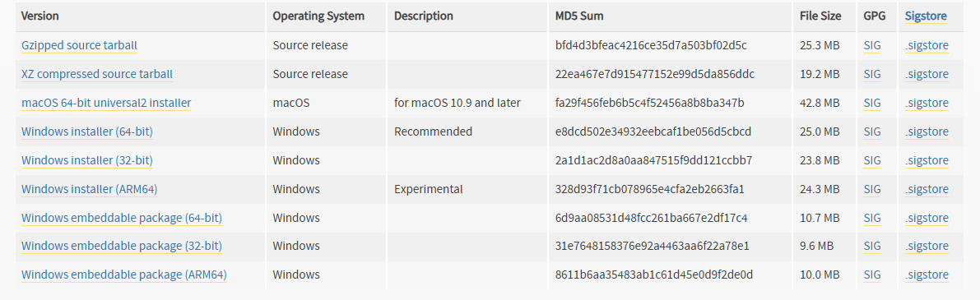Open Windows installer (32-bit) link
Viewport: 980px width, 300px height.
pyautogui.click(x=87, y=160)
